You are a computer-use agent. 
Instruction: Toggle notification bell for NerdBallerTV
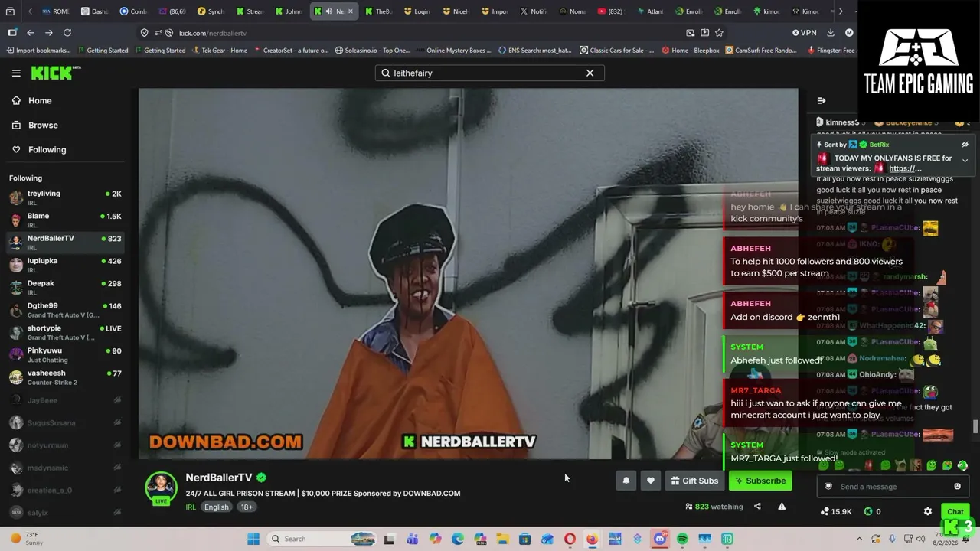pos(626,481)
